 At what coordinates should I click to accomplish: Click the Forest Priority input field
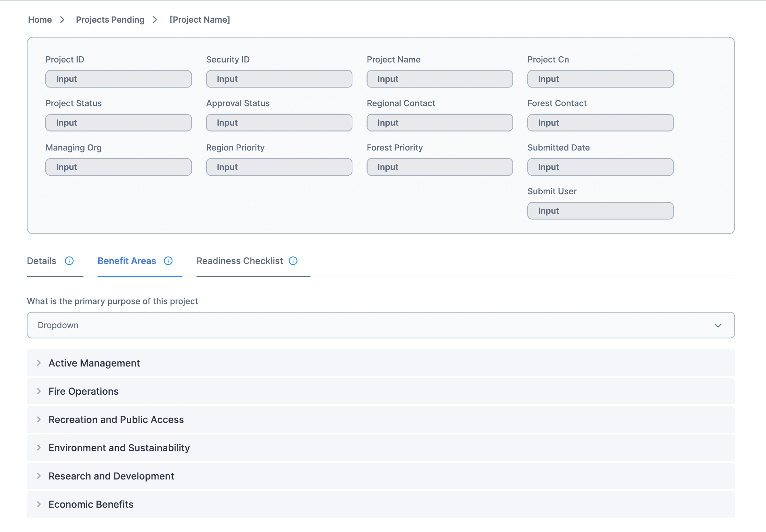440,167
